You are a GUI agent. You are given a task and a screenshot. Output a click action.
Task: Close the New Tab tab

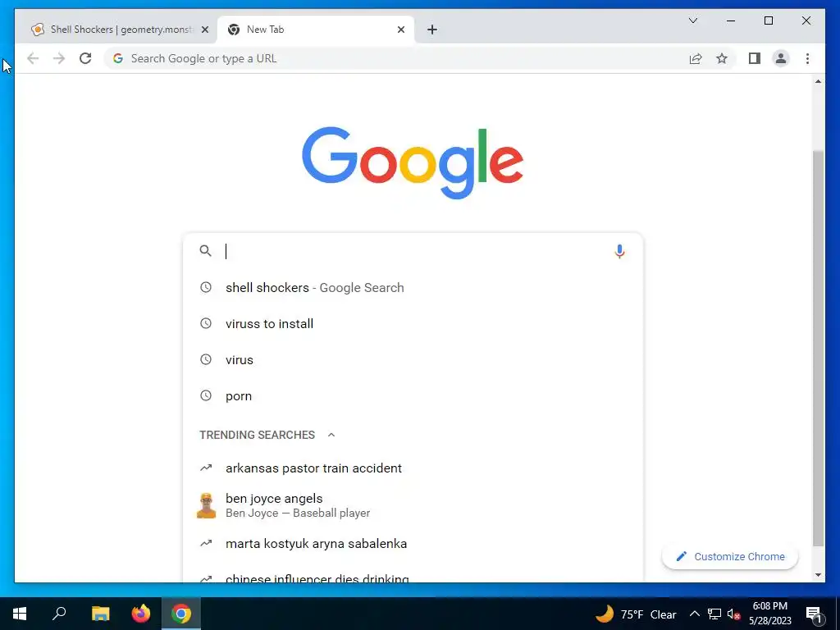(x=400, y=30)
